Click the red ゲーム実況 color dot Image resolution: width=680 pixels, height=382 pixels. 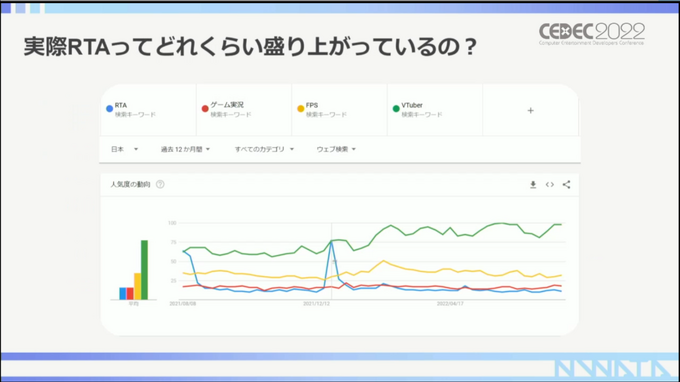point(205,108)
